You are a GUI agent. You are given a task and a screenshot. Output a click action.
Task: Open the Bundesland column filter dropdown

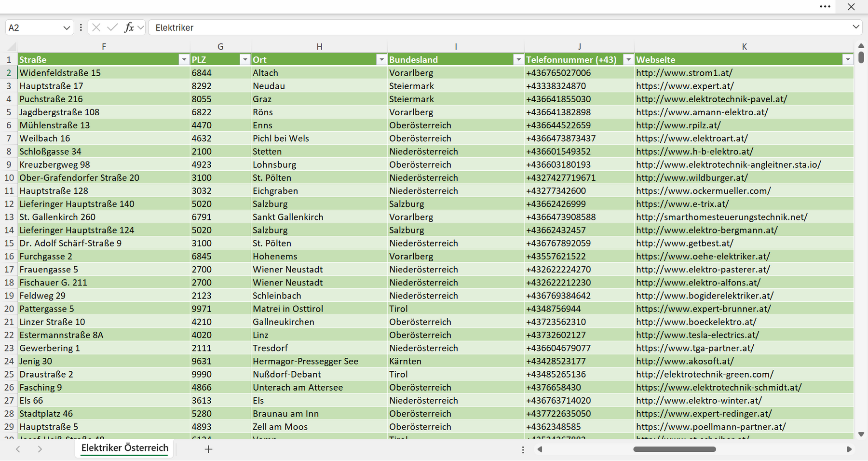518,59
